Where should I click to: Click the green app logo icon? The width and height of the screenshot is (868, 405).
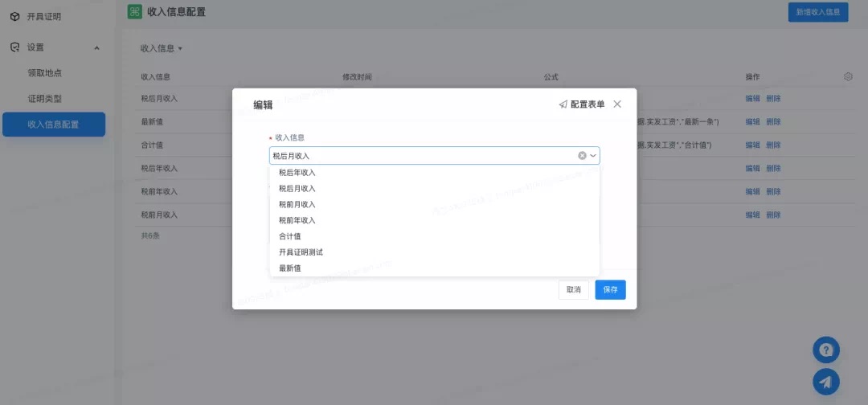[134, 11]
